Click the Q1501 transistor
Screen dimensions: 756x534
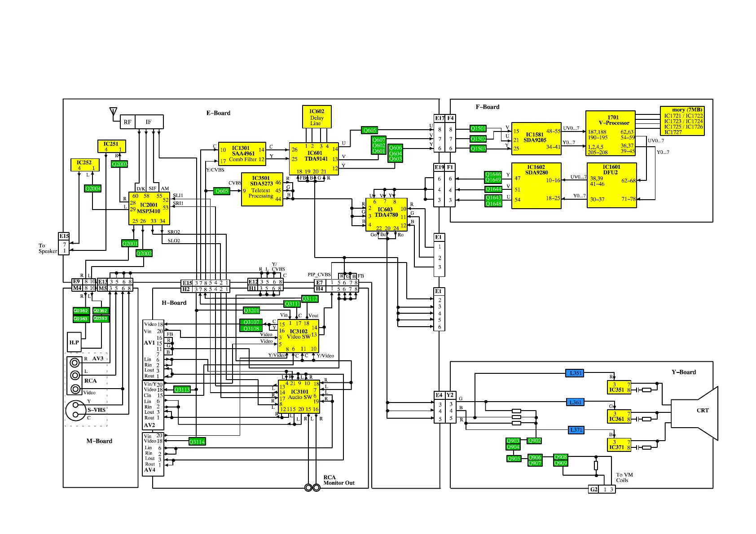[x=478, y=129]
